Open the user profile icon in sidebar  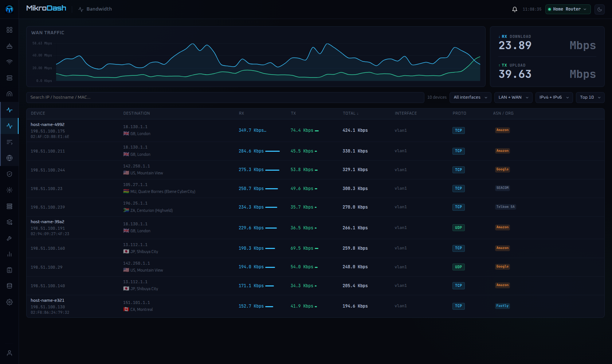[9, 353]
